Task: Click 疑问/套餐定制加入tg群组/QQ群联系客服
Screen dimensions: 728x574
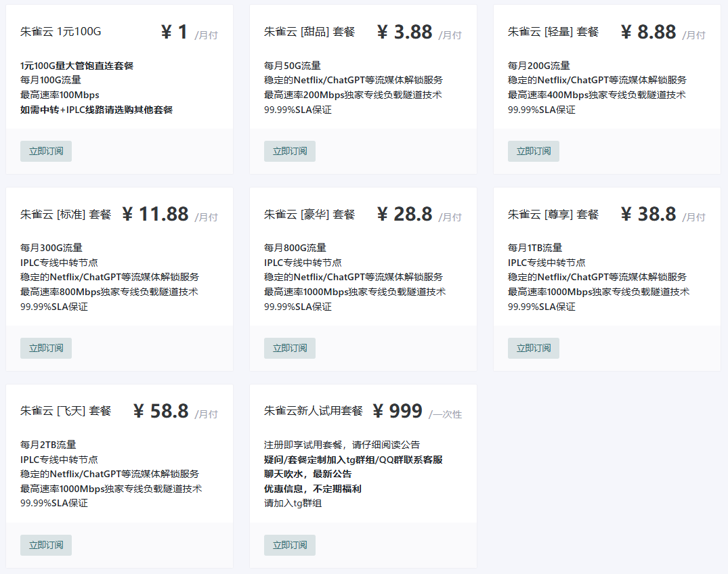Action: click(x=354, y=460)
